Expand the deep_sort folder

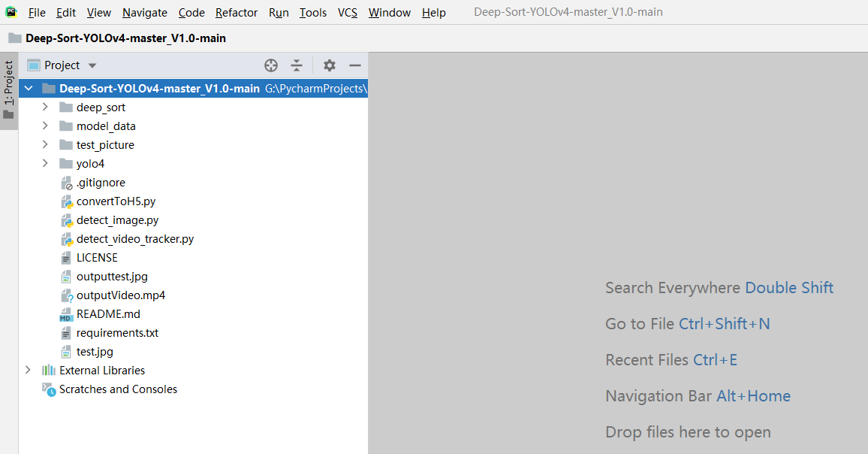pos(45,107)
